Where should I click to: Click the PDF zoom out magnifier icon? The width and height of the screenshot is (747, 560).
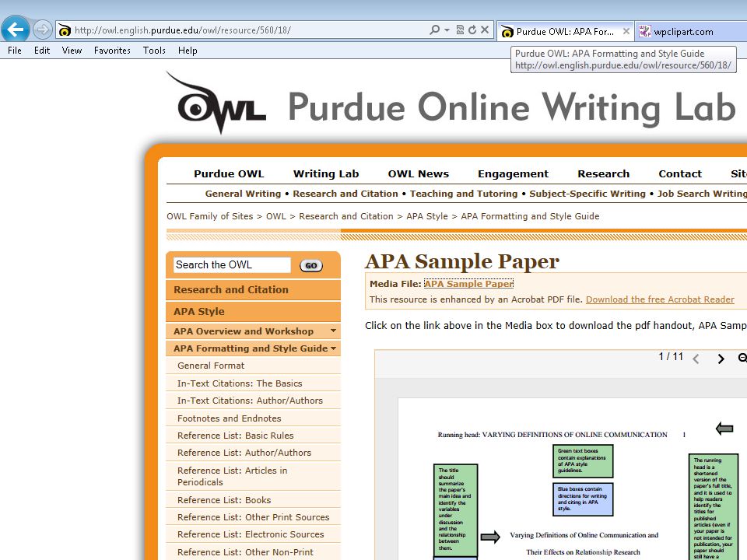pos(742,358)
